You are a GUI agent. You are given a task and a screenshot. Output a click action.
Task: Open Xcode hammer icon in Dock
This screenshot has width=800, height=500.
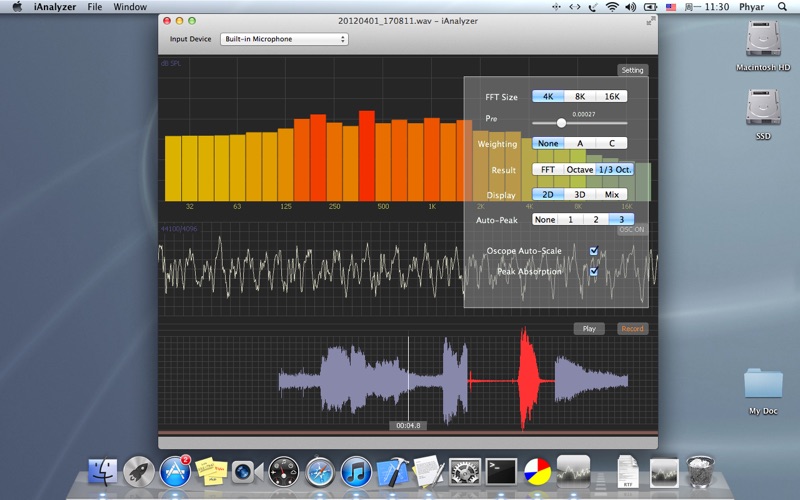coord(392,471)
